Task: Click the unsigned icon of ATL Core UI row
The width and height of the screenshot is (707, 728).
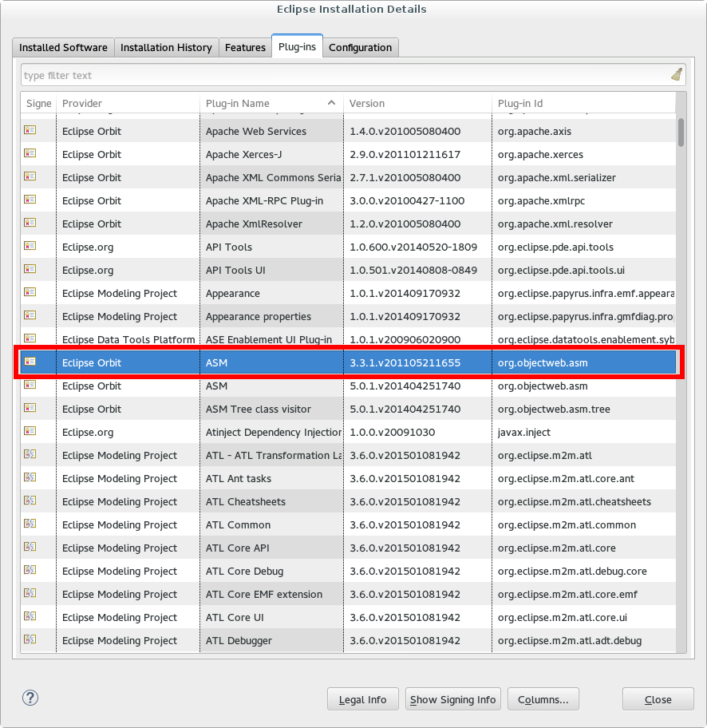Action: tap(30, 616)
